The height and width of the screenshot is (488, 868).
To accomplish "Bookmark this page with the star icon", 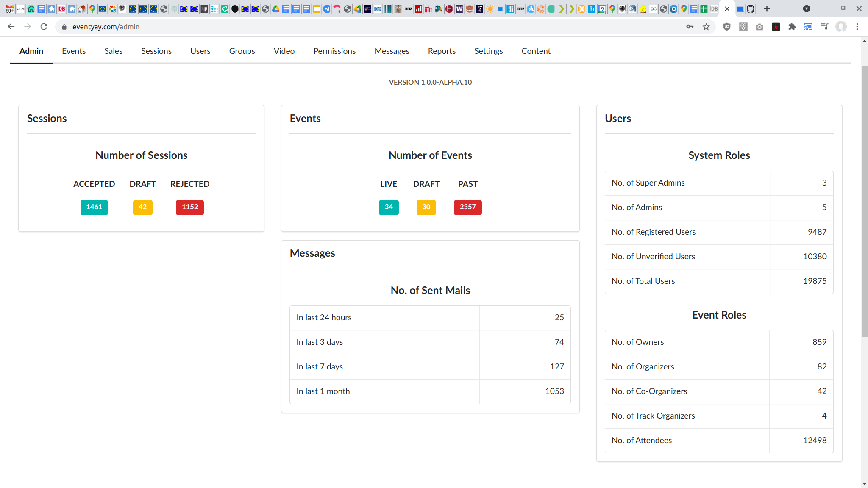I will 706,27.
